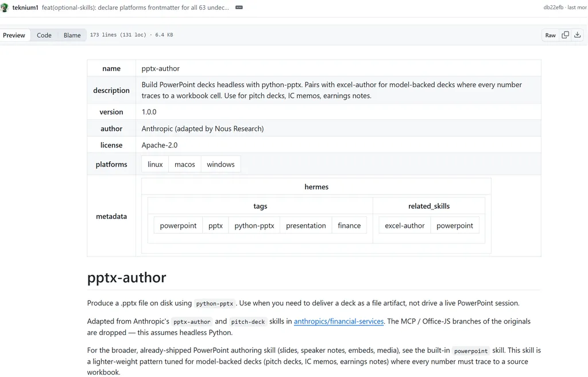Click the pptx tag cell
588x377 pixels.
[216, 226]
